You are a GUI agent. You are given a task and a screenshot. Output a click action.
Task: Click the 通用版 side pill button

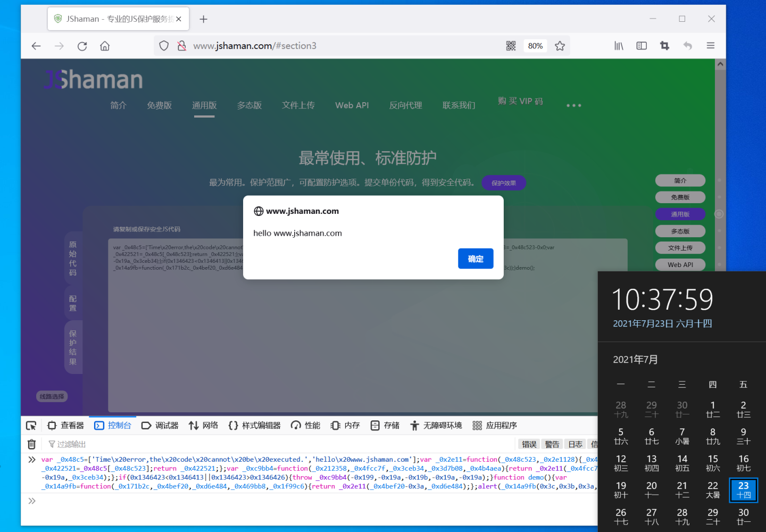(680, 214)
